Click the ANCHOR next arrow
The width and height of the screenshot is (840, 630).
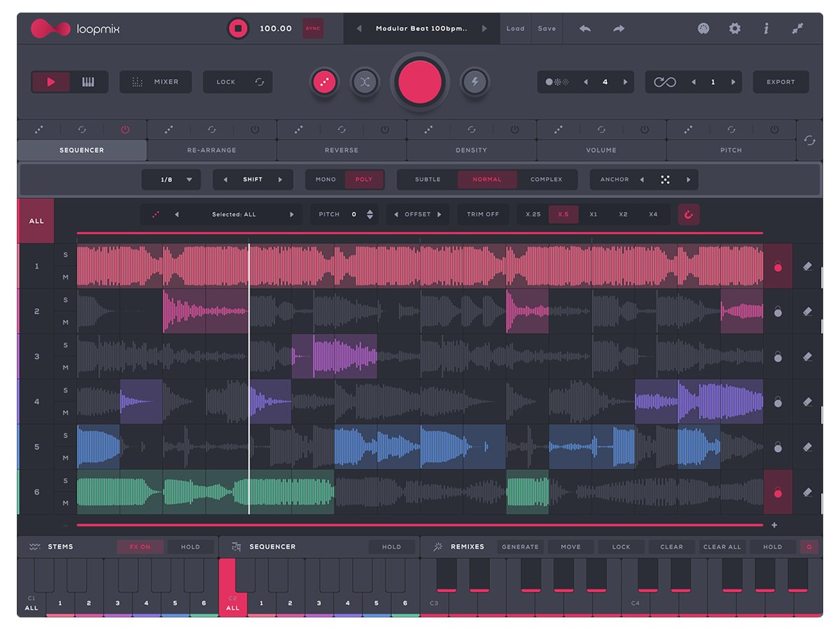(x=688, y=179)
